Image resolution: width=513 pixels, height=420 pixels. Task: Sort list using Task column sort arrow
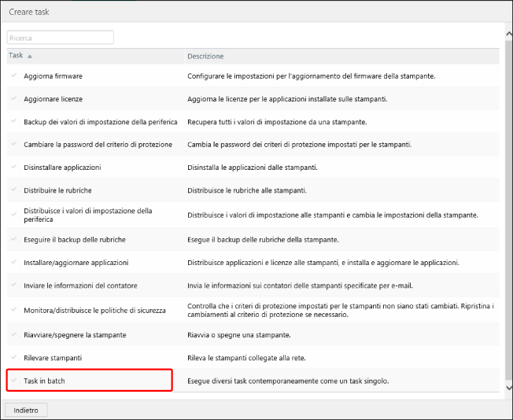30,57
